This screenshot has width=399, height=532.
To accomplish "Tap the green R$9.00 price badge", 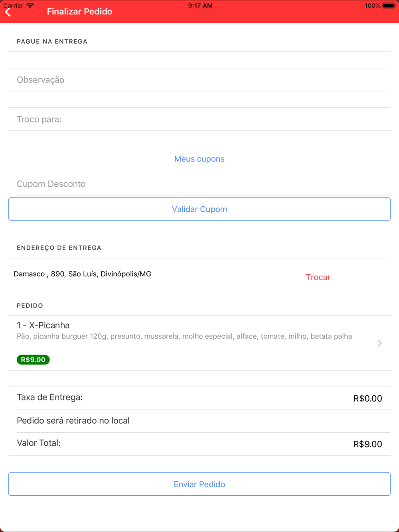I will coord(33,360).
